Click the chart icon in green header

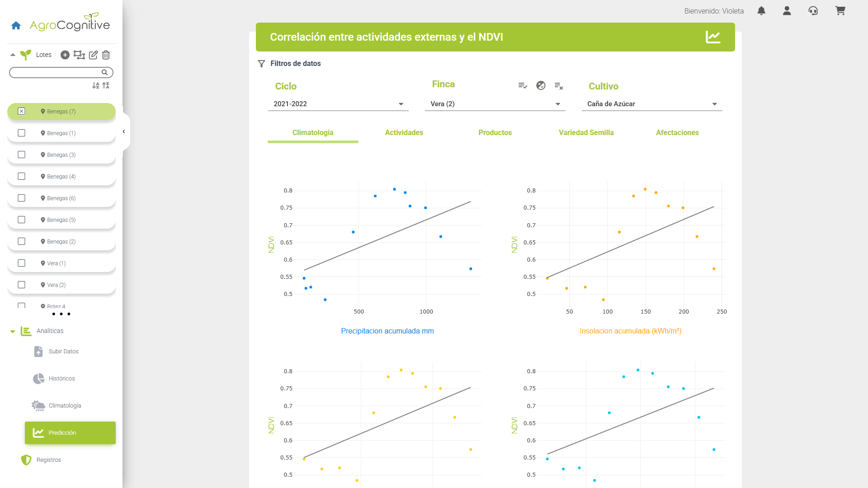click(713, 37)
